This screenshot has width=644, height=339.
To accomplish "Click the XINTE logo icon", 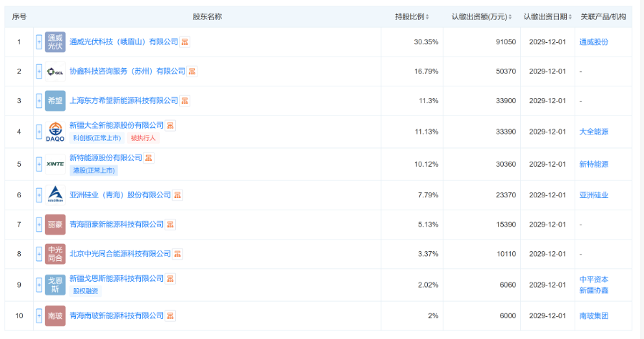I will 55,164.
